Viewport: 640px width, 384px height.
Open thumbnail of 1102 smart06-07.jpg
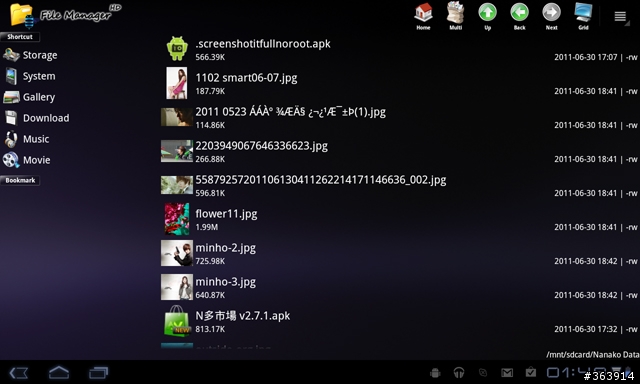(177, 83)
